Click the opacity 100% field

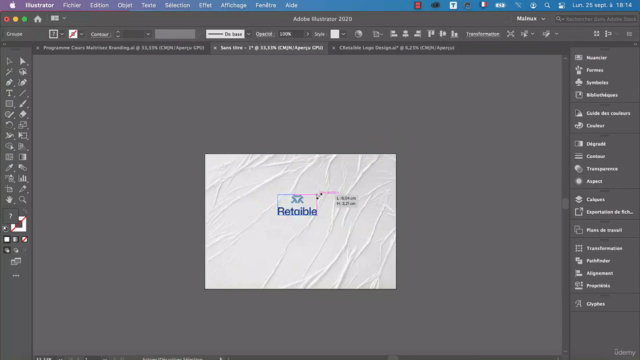click(x=291, y=34)
